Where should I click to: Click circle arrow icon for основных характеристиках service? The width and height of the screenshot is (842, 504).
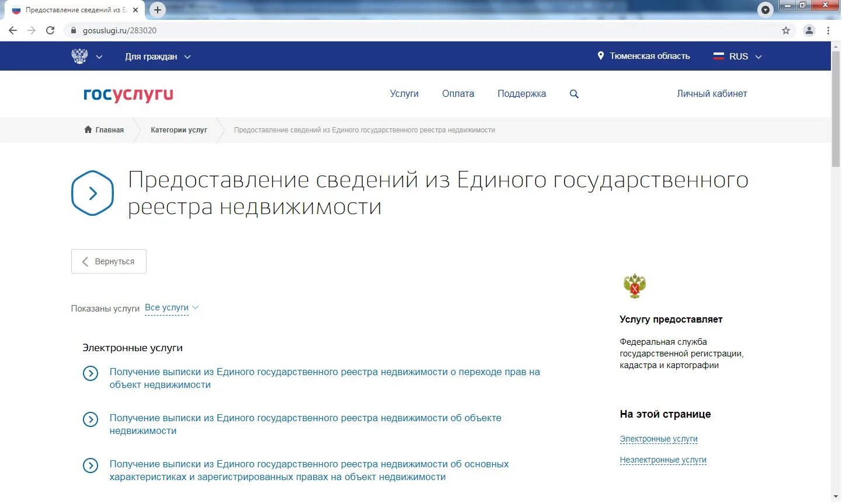91,466
